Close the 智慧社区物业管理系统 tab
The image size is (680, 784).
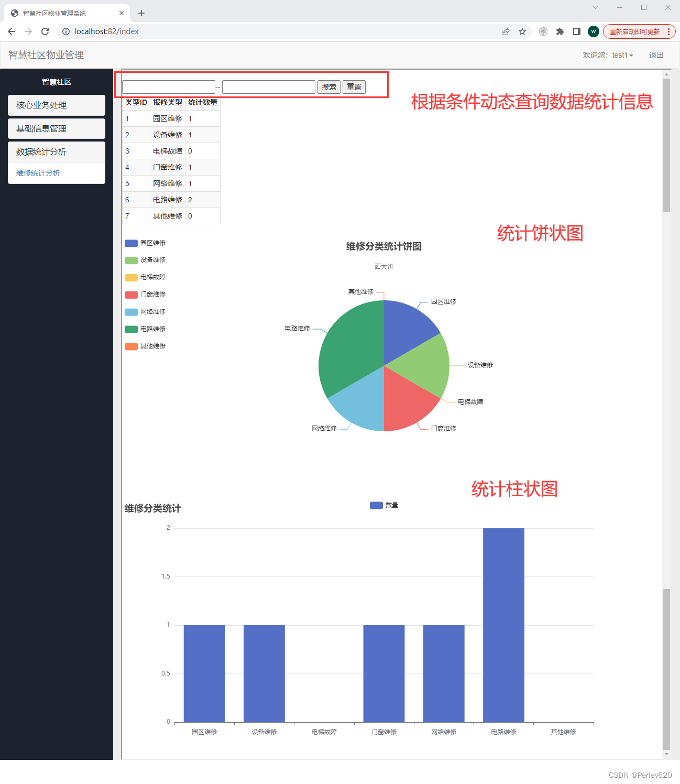coord(122,13)
